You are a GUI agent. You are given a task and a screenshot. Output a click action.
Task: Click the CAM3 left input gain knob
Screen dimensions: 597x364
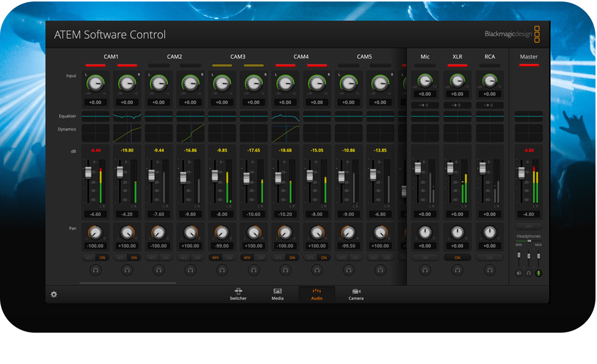[222, 83]
